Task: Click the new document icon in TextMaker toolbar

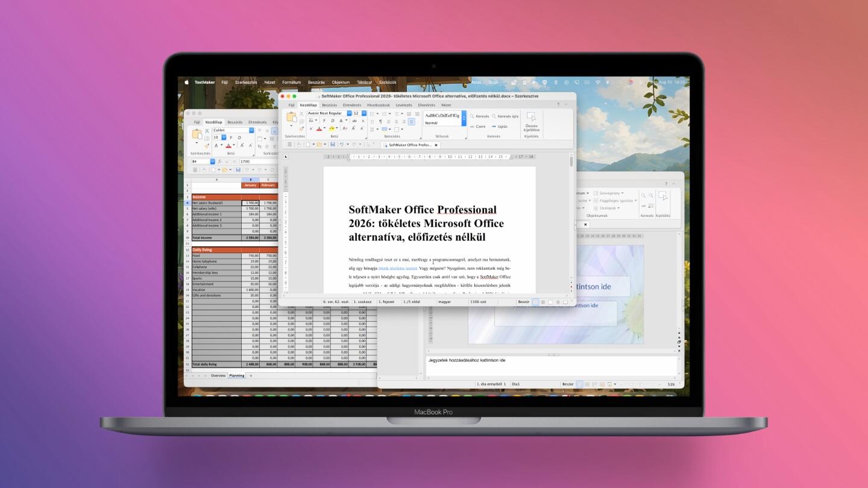Action: point(307,145)
